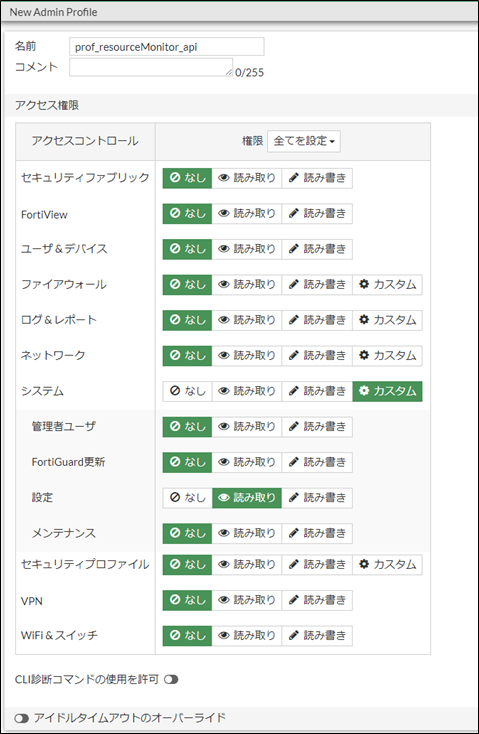Click gear icon in セキュリティプロファイル カスタム option
The image size is (479, 734).
pyautogui.click(x=364, y=564)
